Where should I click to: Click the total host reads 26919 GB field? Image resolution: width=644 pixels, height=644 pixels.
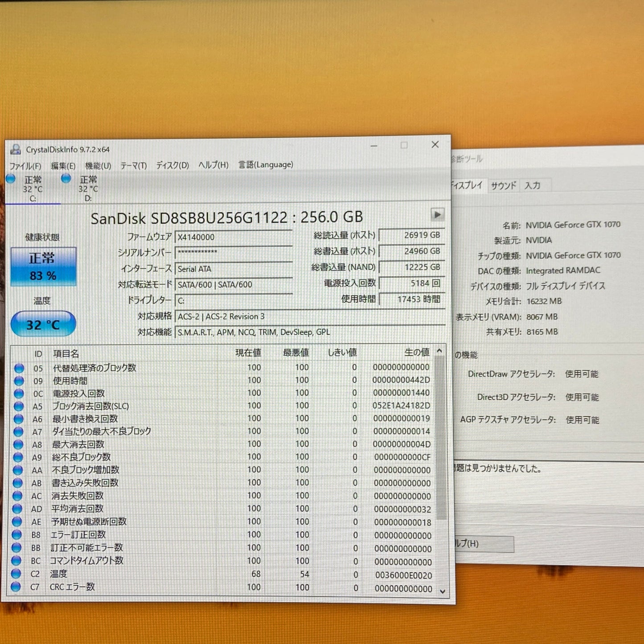tap(411, 235)
